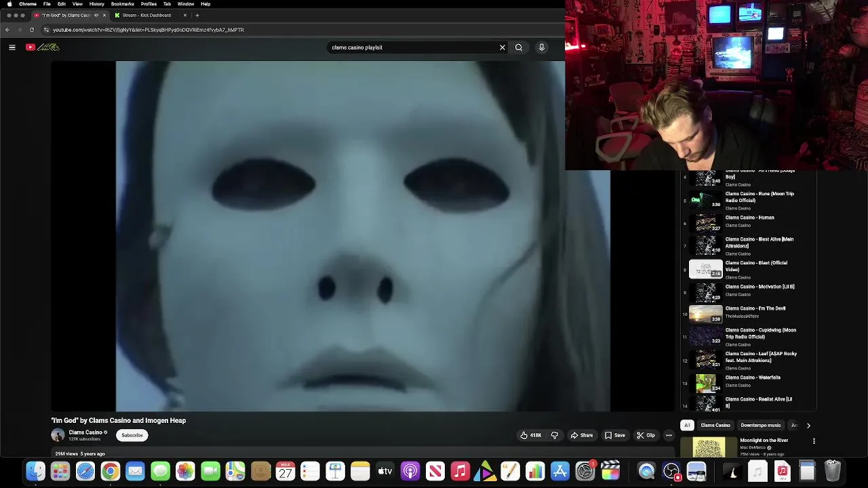This screenshot has height=488, width=868.
Task: Open Messages from the dock
Action: click(x=160, y=470)
